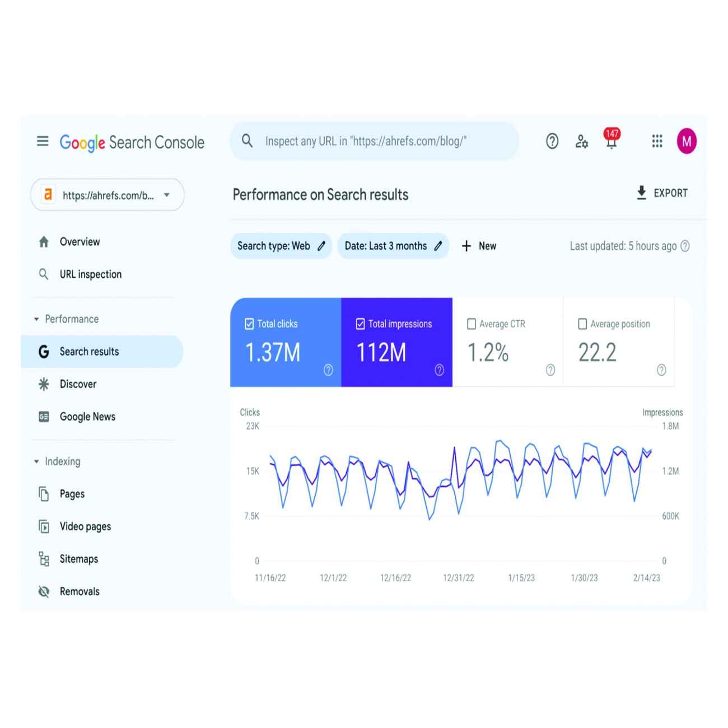This screenshot has width=728, height=728.
Task: Click the 12/31/22 date on chart axis
Action: click(x=459, y=577)
